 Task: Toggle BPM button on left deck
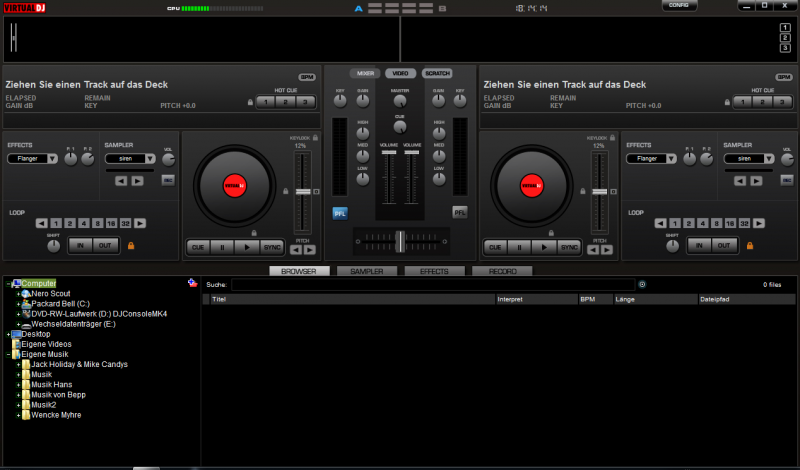[x=306, y=77]
